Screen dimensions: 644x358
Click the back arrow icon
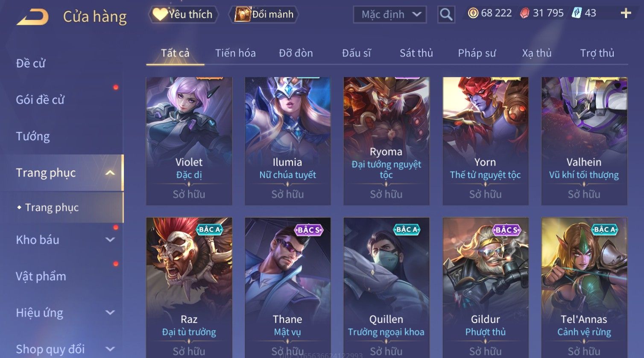pyautogui.click(x=32, y=17)
